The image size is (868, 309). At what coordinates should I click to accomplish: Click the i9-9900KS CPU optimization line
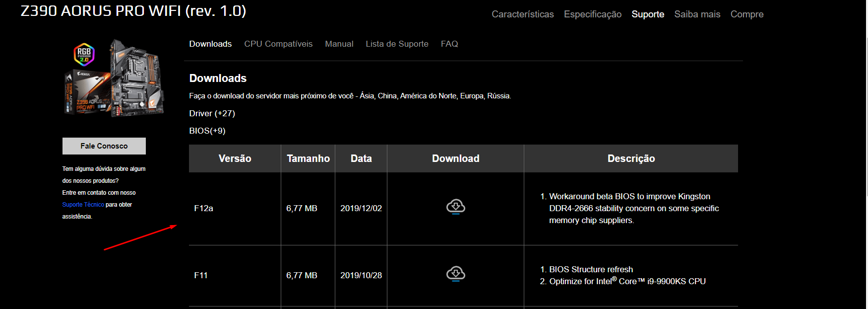(x=627, y=281)
